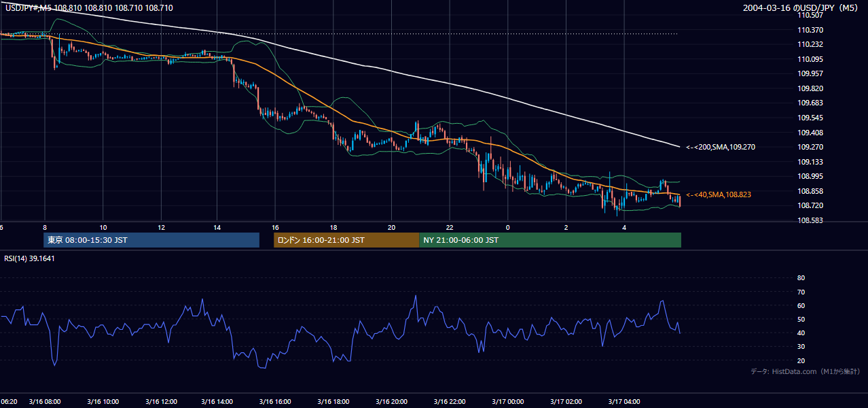Click price axis value 109.270
The height and width of the screenshot is (408, 868).
pos(810,147)
